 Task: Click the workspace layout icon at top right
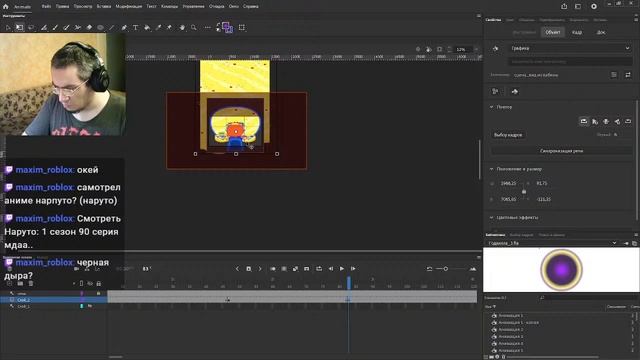(578, 6)
